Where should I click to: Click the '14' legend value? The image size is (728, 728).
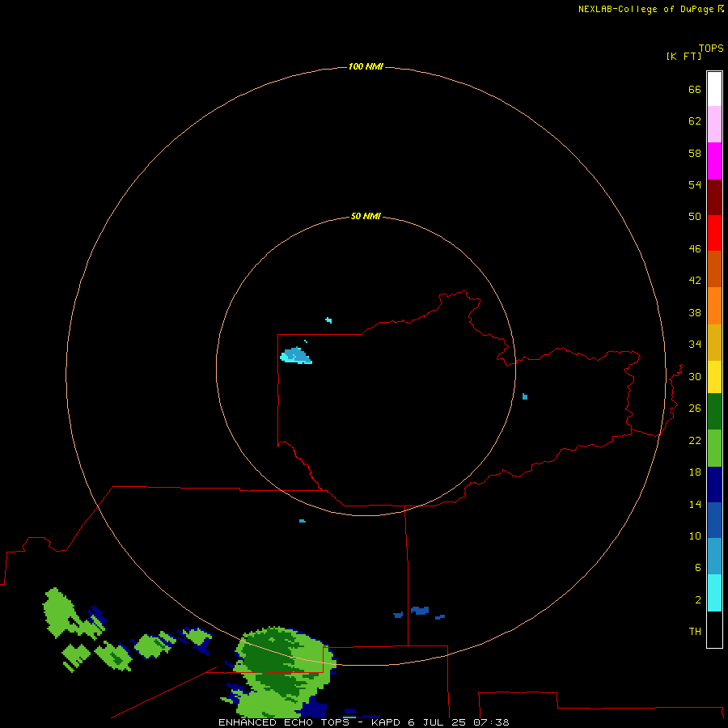695,504
